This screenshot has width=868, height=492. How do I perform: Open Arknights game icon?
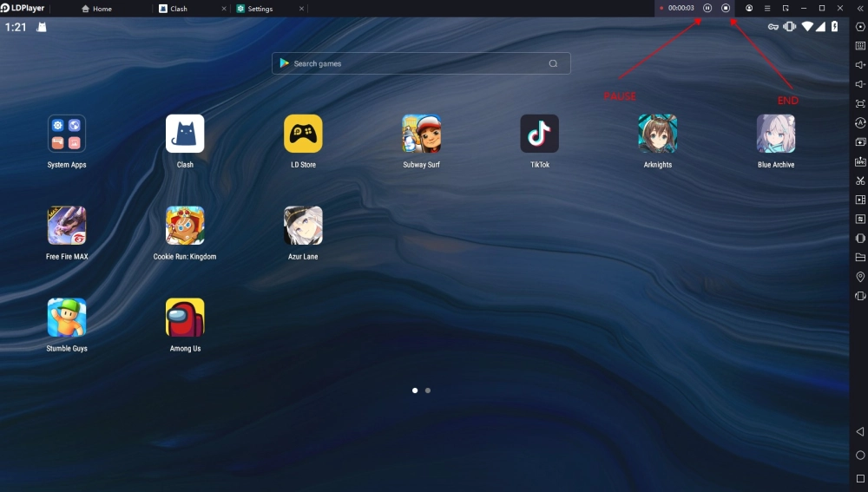(x=658, y=134)
